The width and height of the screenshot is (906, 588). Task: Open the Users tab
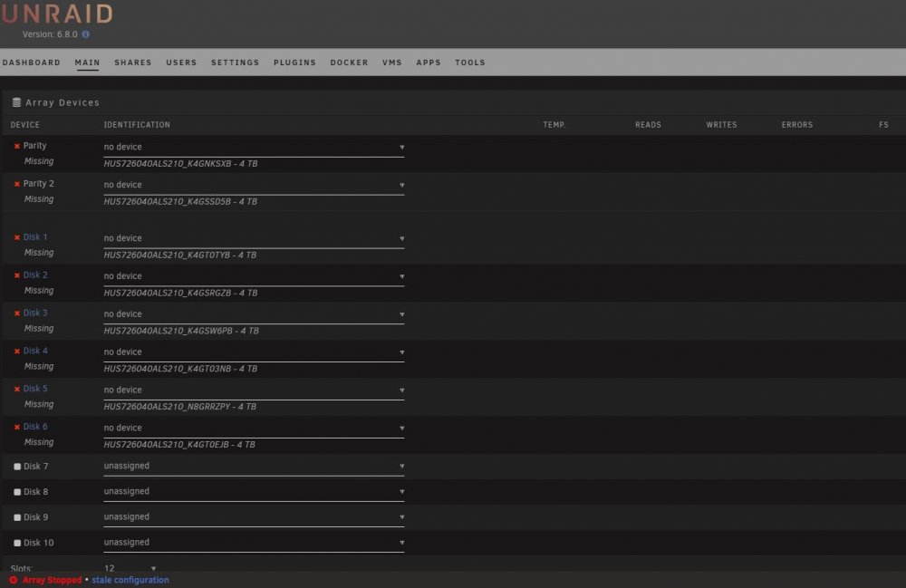point(181,63)
